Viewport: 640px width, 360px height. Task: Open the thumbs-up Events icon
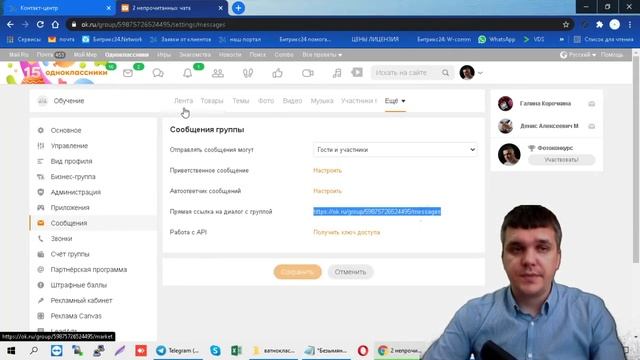click(278, 73)
